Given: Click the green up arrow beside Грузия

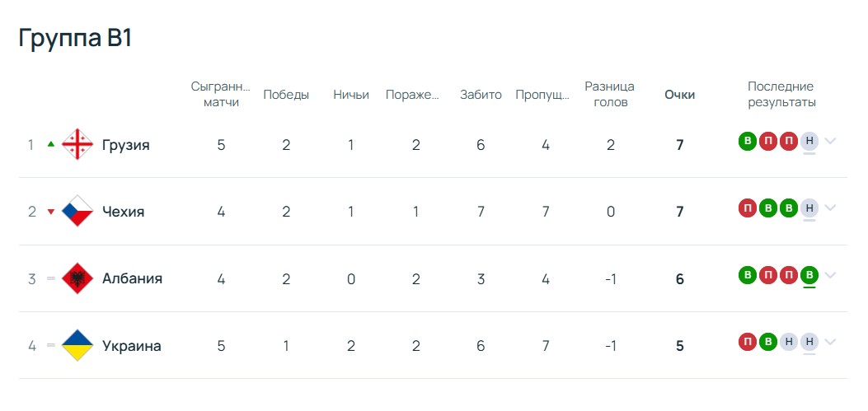Looking at the screenshot, I should 51,144.
